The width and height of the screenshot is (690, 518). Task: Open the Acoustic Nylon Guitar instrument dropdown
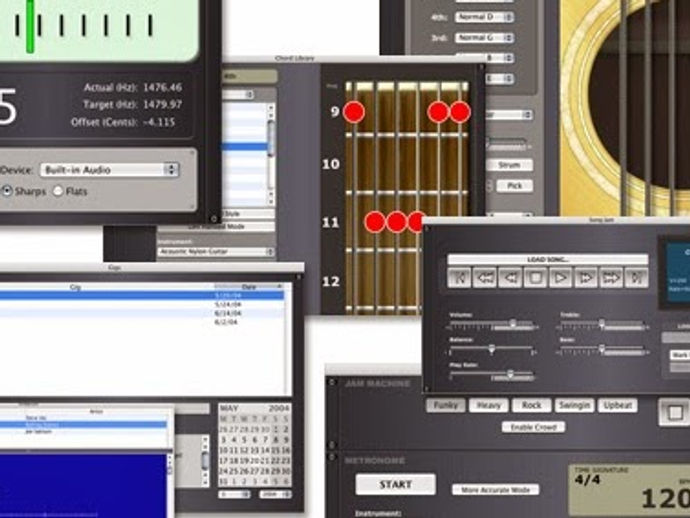[x=216, y=252]
